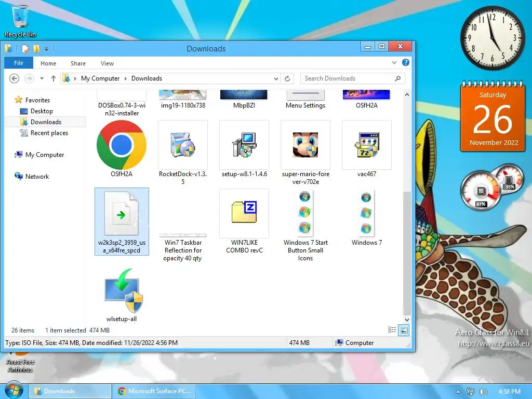Switch to details view layout
The width and height of the screenshot is (532, 399).
(392, 330)
